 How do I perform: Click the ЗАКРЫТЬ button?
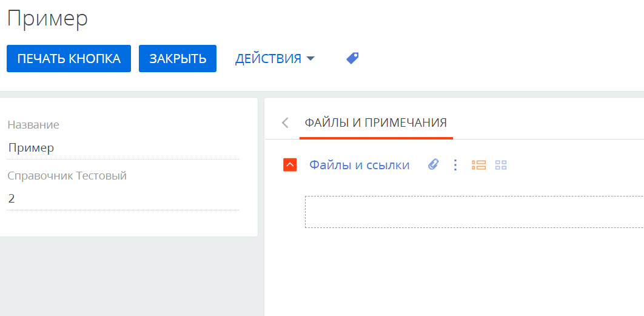(178, 58)
